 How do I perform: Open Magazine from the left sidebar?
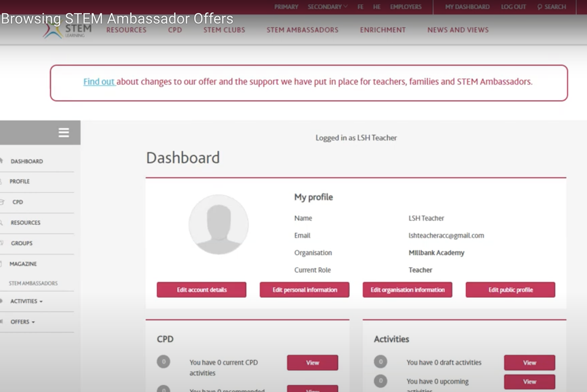[23, 264]
